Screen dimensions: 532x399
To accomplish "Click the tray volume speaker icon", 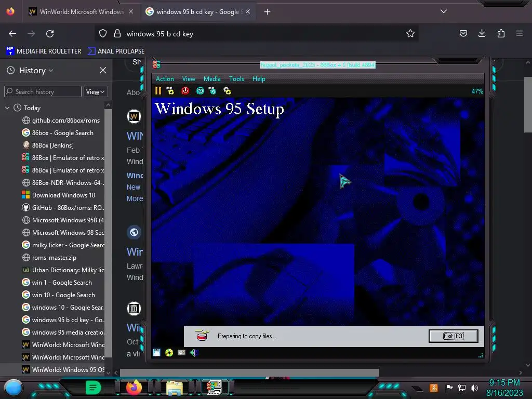I will coord(474,388).
